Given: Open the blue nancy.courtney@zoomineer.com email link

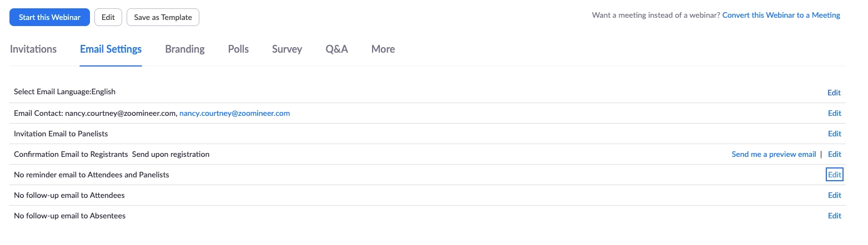Looking at the screenshot, I should (x=234, y=113).
